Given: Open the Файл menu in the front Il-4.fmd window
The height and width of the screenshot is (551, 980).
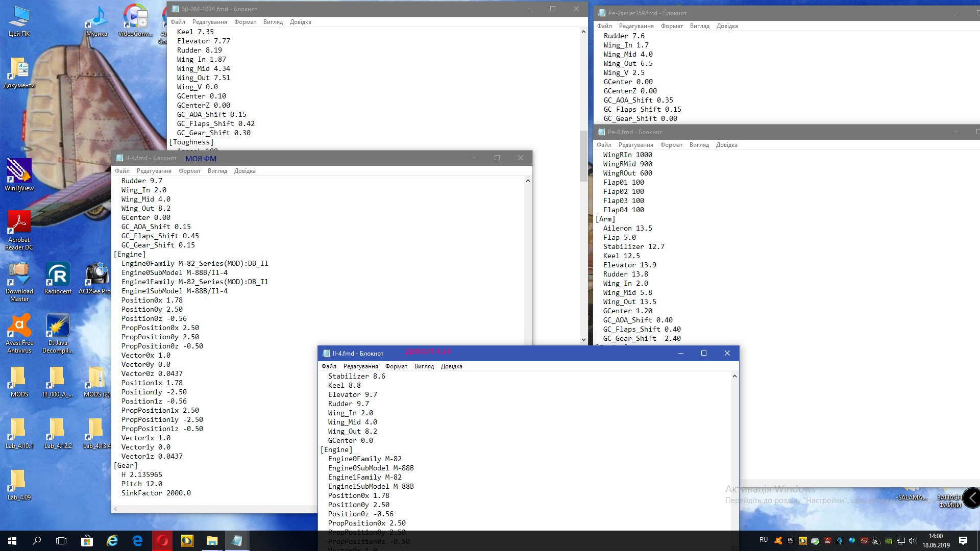Looking at the screenshot, I should pos(329,366).
